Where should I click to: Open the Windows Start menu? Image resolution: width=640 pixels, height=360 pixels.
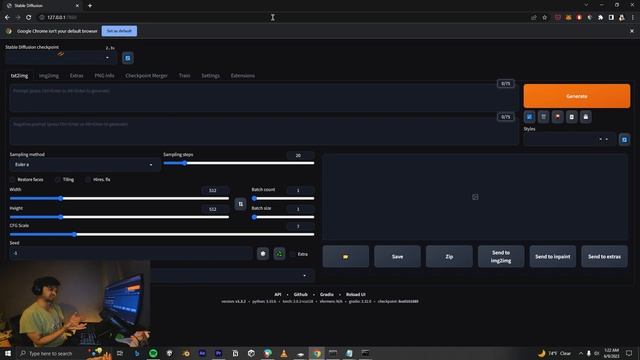tap(8, 353)
